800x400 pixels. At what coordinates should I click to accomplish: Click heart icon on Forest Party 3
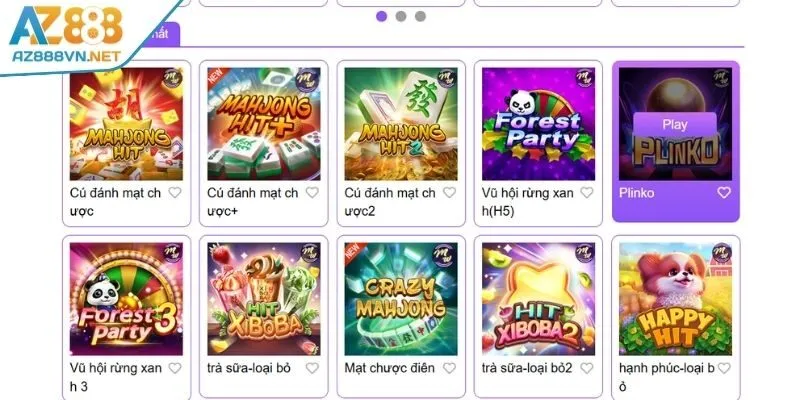click(175, 368)
